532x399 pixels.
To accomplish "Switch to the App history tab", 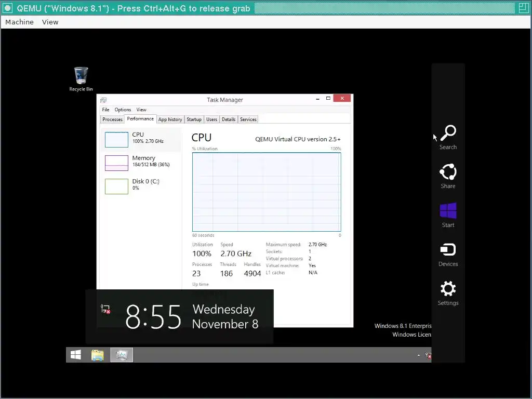I will pos(170,119).
